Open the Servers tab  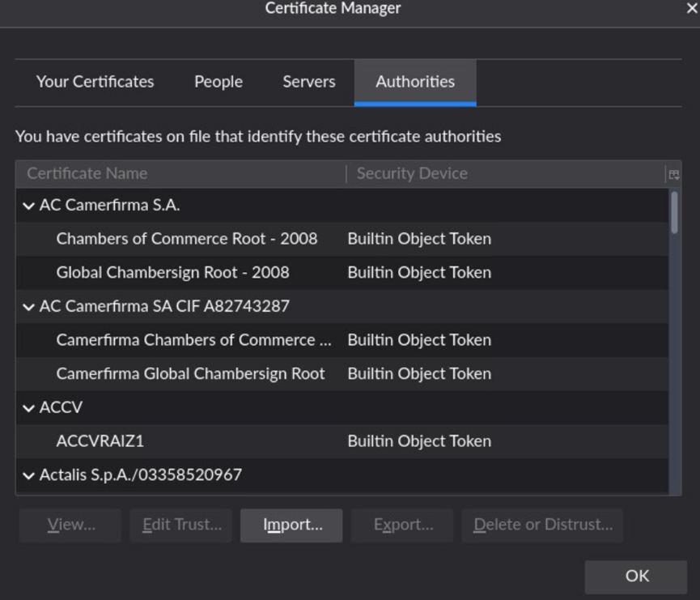point(309,83)
